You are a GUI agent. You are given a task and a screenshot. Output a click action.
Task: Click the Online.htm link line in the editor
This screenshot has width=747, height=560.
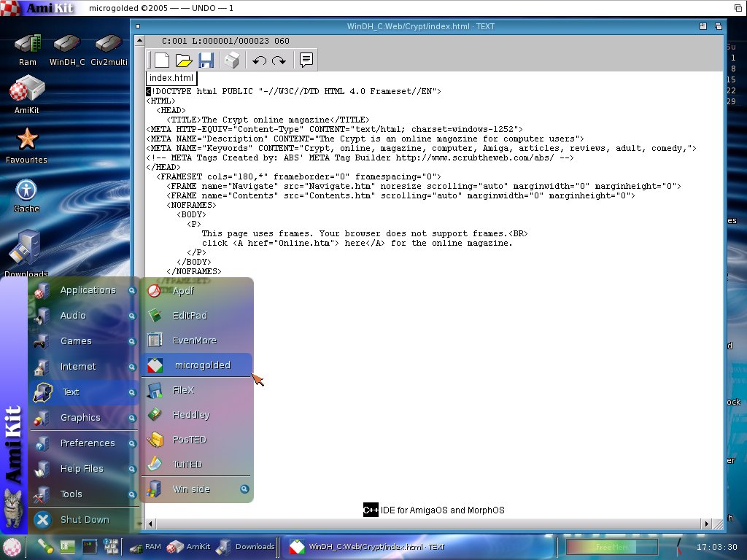point(357,244)
